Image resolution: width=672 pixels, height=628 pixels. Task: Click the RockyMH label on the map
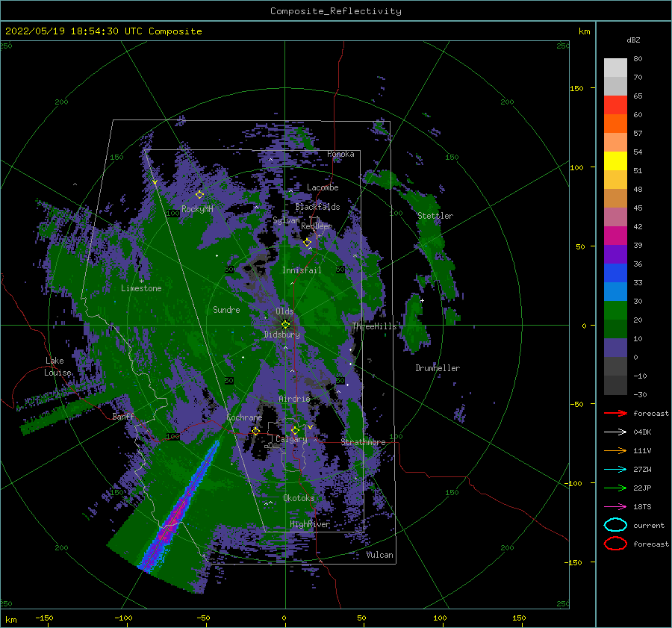click(x=197, y=209)
